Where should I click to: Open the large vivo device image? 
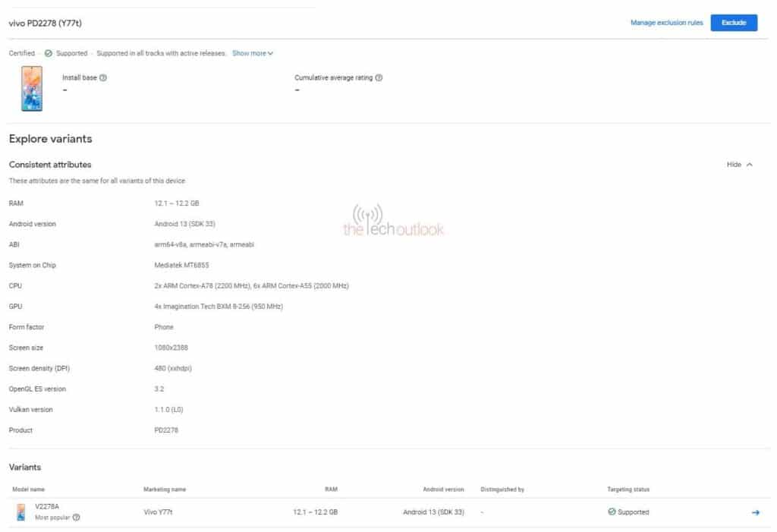tap(32, 89)
